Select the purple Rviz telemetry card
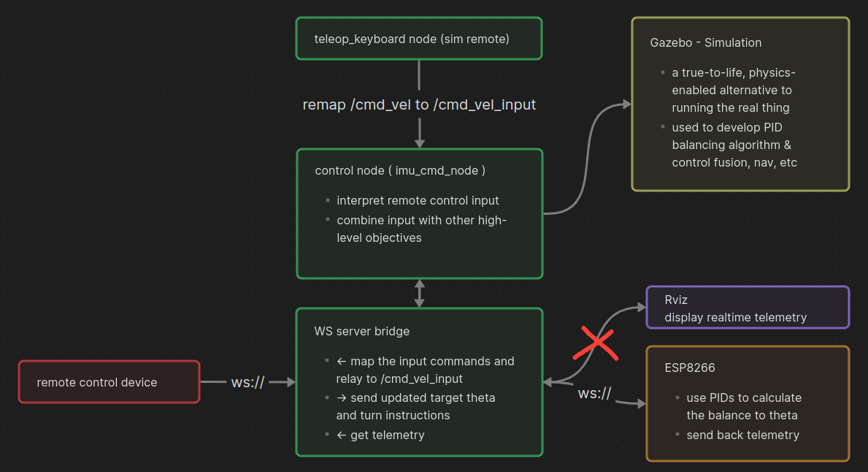The image size is (868, 472). tap(748, 308)
